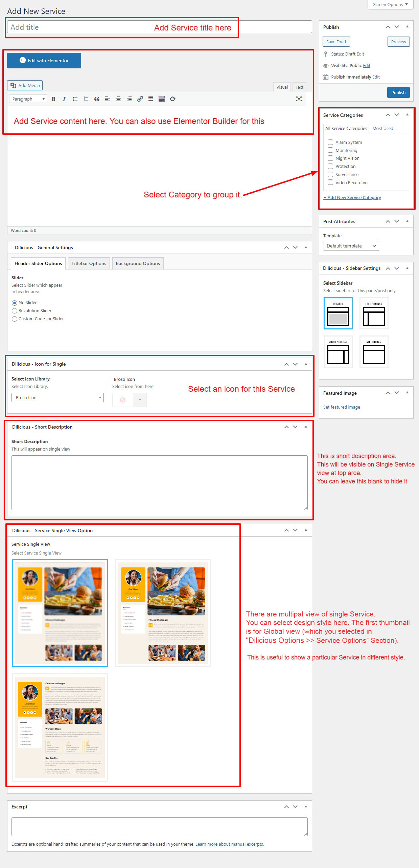This screenshot has height=868, width=419.
Task: Click the Edit with Elementor button
Action: tap(44, 61)
